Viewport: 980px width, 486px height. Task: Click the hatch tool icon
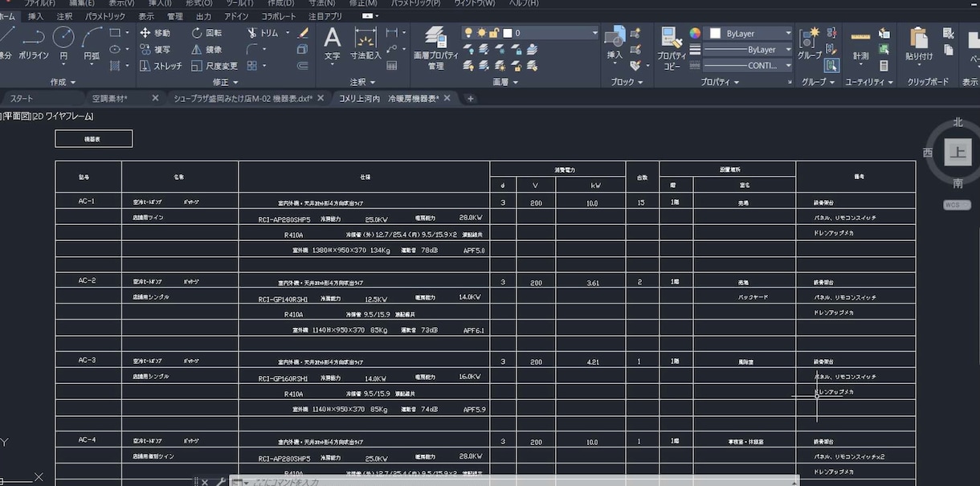coord(115,65)
